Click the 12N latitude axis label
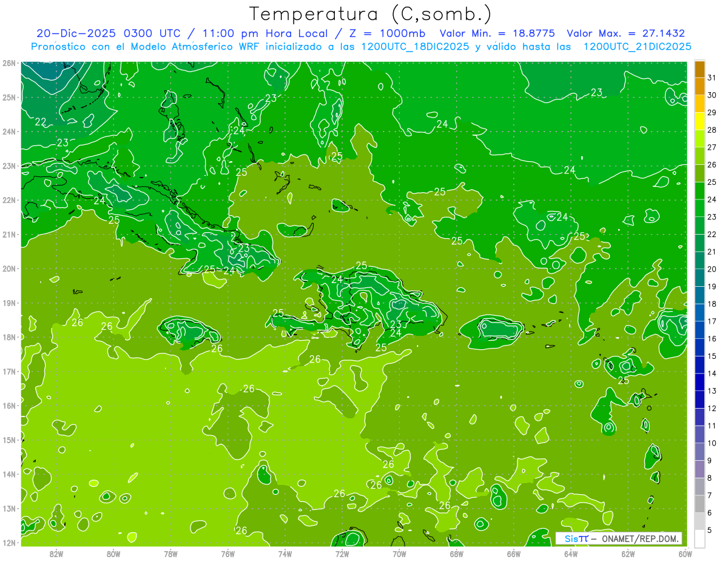Image resolution: width=728 pixels, height=562 pixels. (x=8, y=543)
